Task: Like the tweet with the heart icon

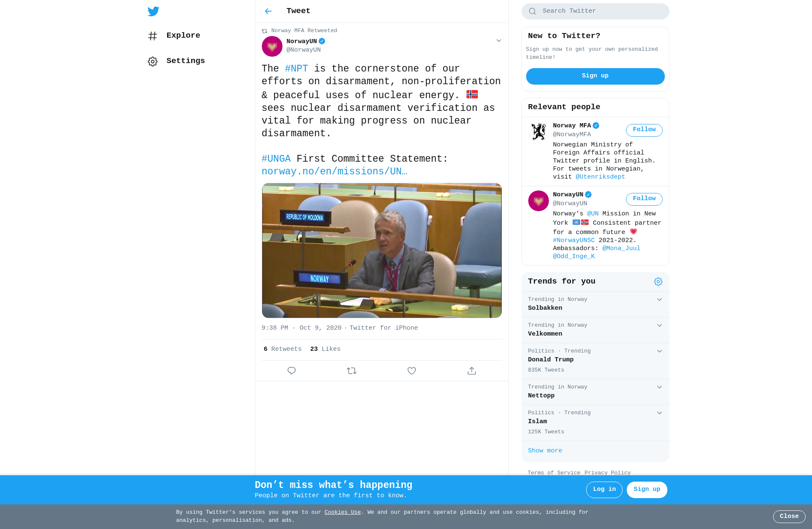Action: point(411,371)
